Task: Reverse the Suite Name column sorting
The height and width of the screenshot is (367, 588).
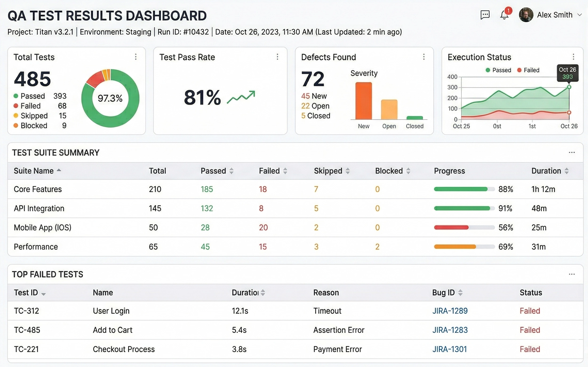Action: 59,170
